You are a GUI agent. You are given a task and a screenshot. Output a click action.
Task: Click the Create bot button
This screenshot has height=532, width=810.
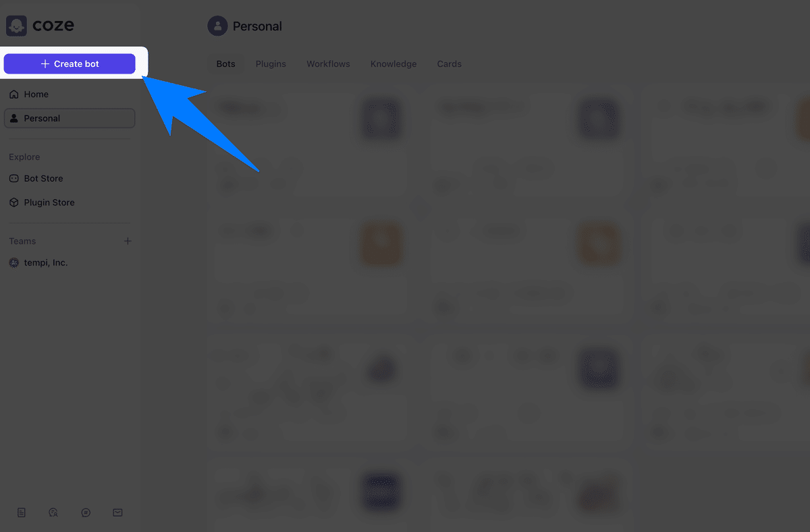click(x=70, y=63)
